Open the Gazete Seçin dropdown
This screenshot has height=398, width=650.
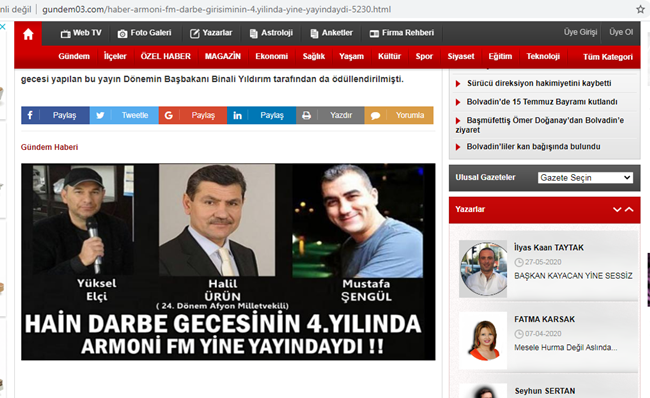point(585,178)
